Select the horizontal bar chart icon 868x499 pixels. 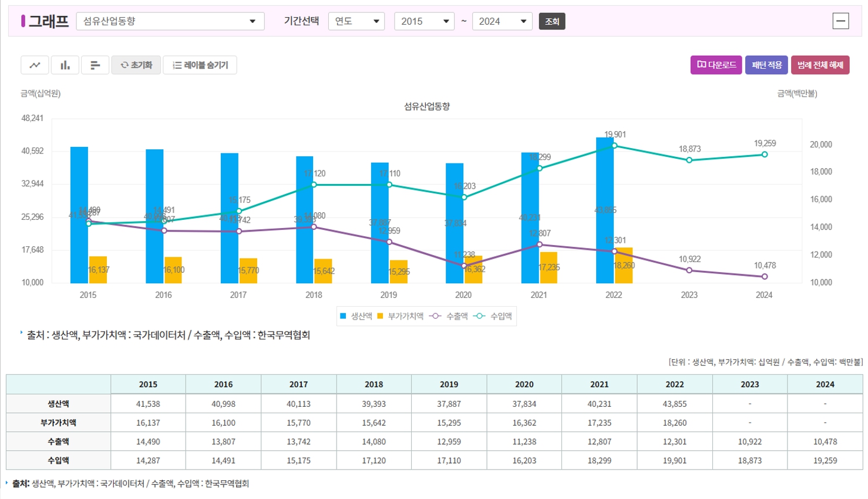[x=96, y=65]
